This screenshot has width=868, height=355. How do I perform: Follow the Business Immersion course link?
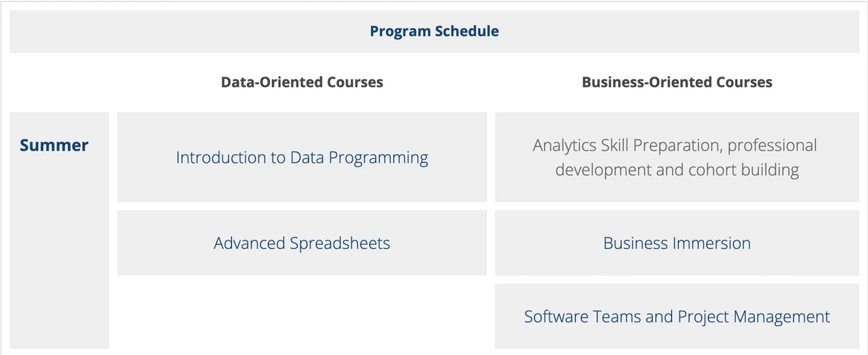point(677,243)
